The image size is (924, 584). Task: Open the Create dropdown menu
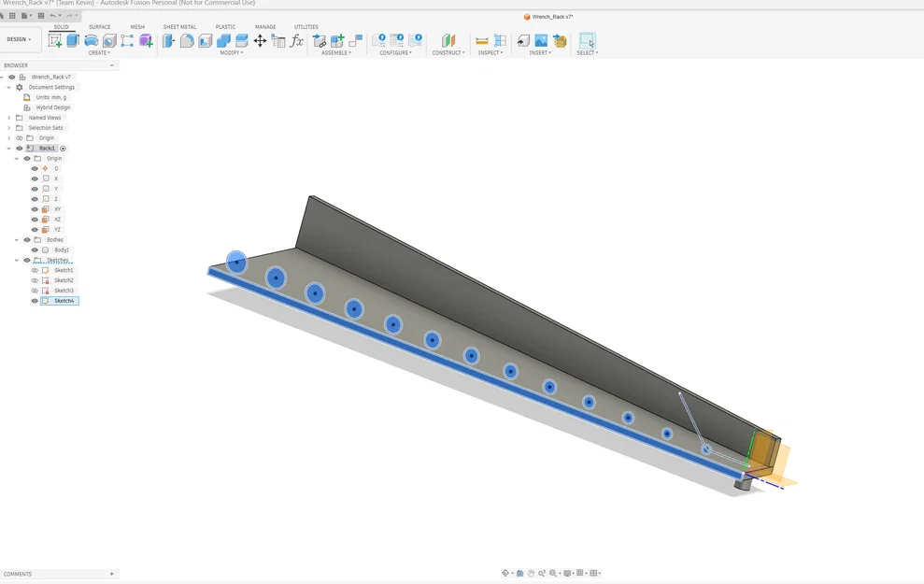pyautogui.click(x=100, y=53)
